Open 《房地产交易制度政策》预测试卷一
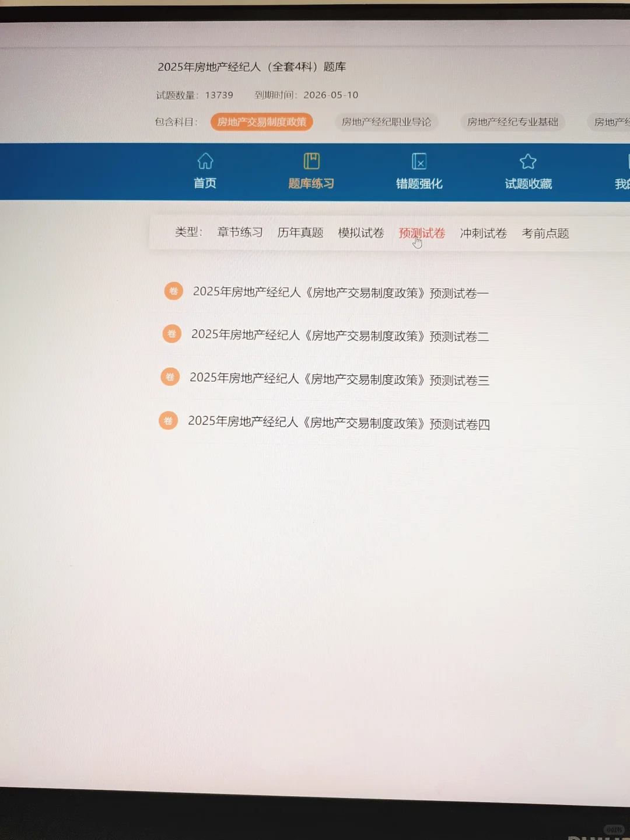The width and height of the screenshot is (630, 840). coord(341,292)
